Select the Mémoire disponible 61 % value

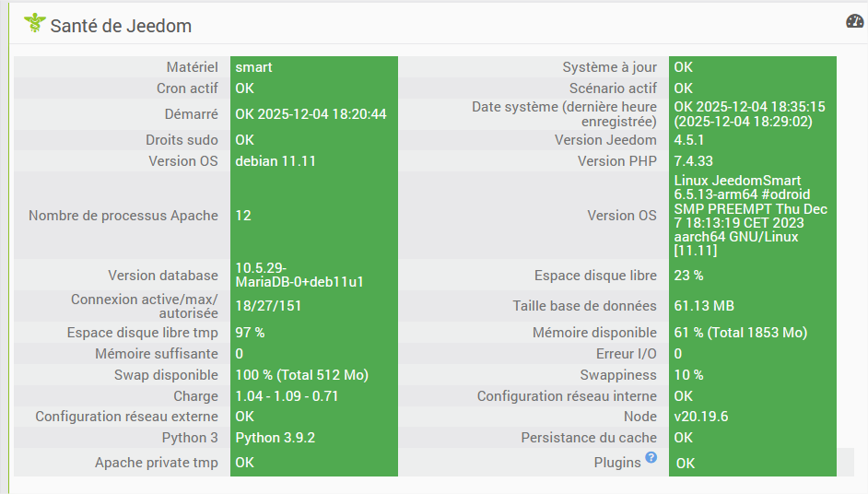tap(740, 333)
